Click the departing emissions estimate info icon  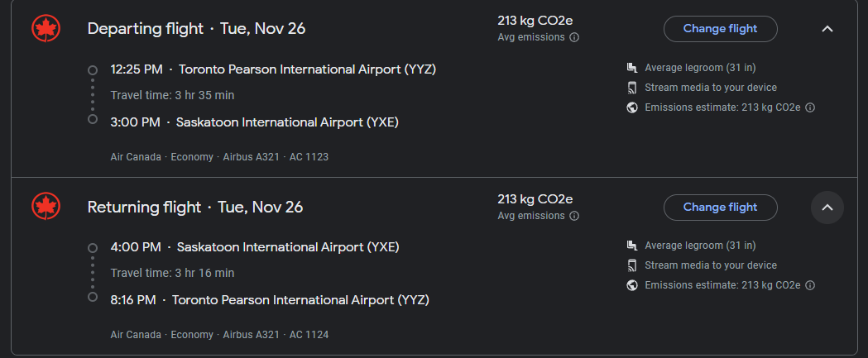click(x=810, y=107)
